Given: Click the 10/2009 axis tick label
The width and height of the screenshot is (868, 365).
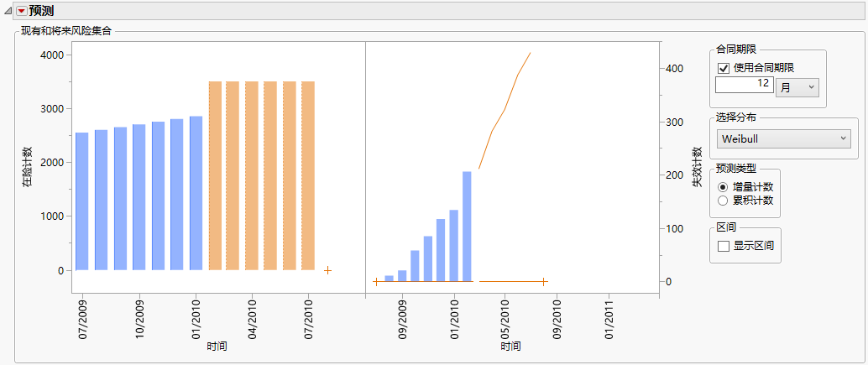Looking at the screenshot, I should pos(139,320).
